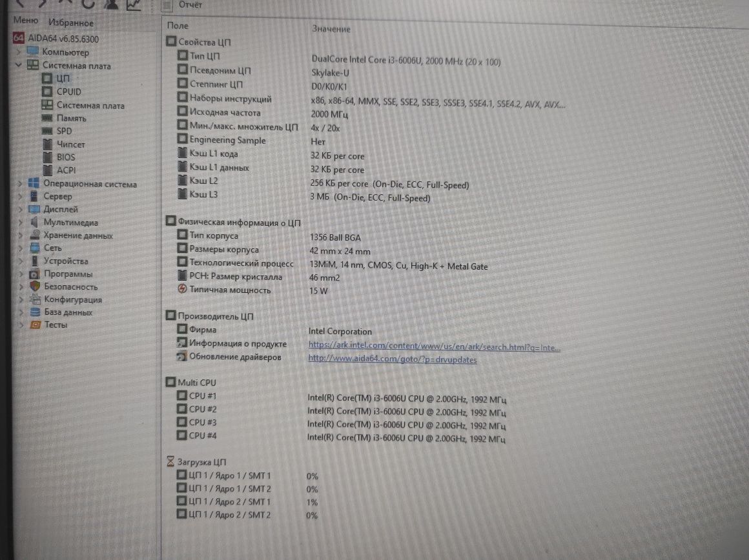Click the red AIDA64 logo icon
Image resolution: width=749 pixels, height=560 pixels.
[x=19, y=37]
